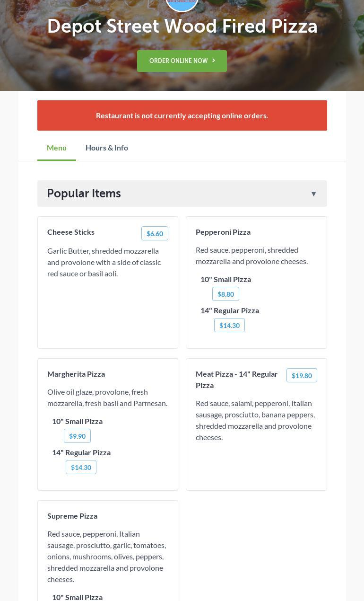Choose Pepperoni 14" Regular Pizza $14.30
Viewport: 364px width, 601px height.
coord(229,325)
